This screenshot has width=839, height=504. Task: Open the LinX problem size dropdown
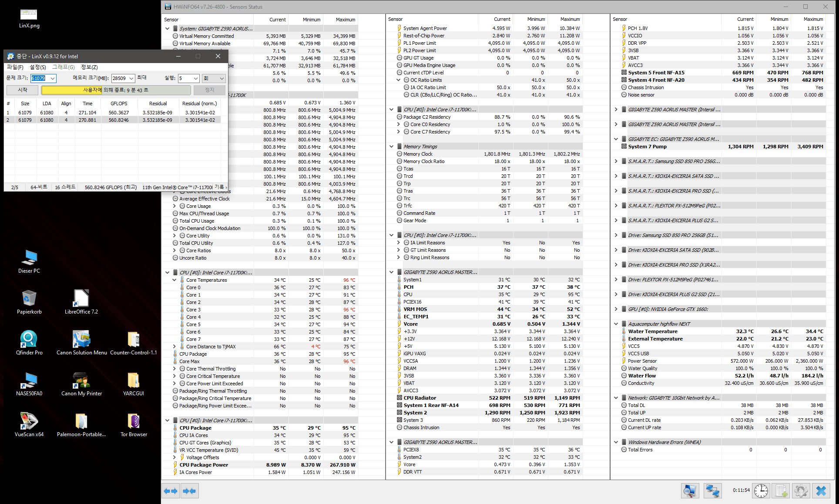(x=53, y=78)
